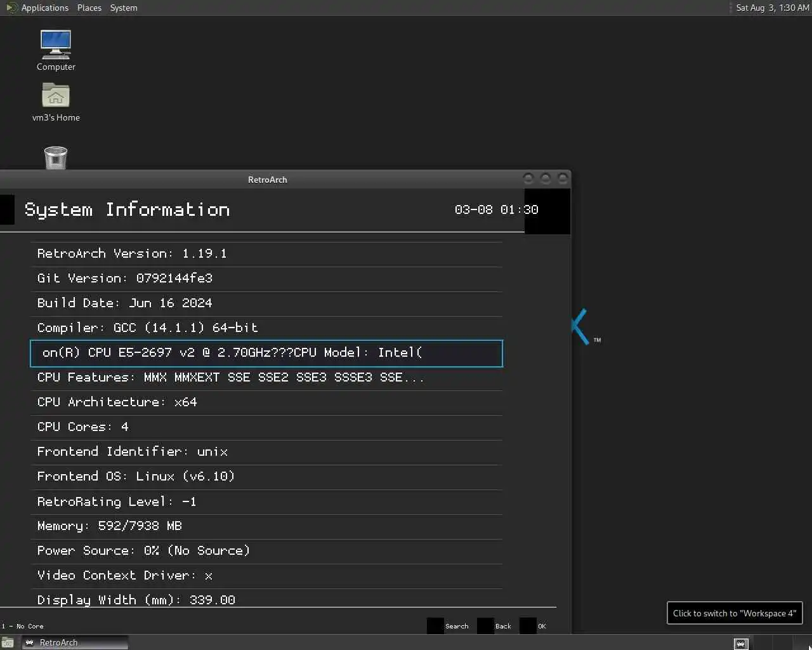Select the Compiler: GCC (14.1.1) 64-bit row
This screenshot has width=812, height=650.
tap(266, 328)
